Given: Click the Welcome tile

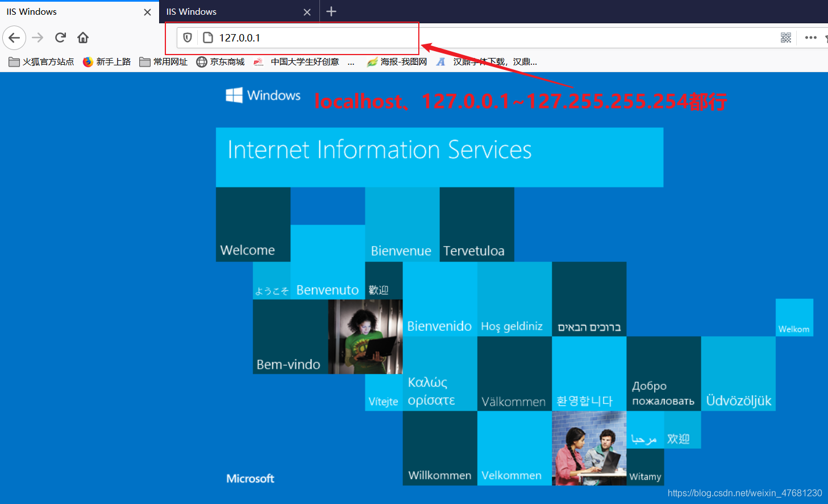Looking at the screenshot, I should [253, 224].
